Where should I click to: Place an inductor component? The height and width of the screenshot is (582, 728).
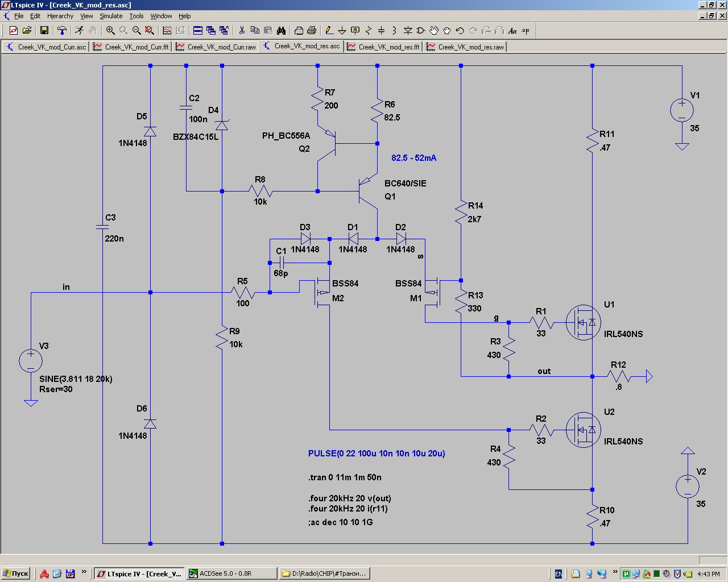(x=394, y=31)
